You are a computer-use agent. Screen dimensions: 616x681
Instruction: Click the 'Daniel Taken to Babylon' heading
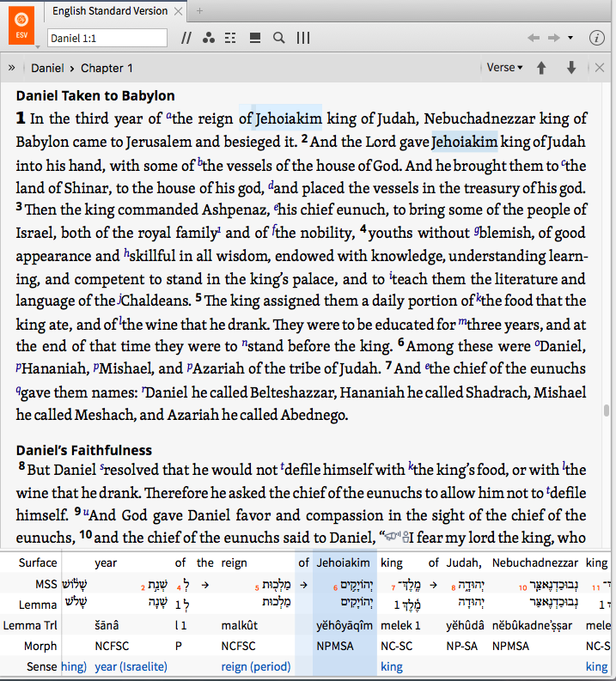pos(95,95)
